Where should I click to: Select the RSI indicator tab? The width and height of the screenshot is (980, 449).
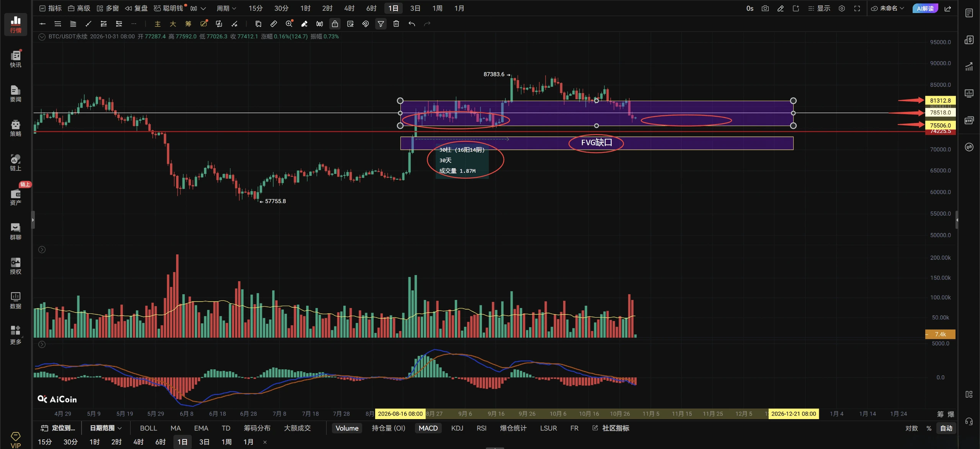481,428
